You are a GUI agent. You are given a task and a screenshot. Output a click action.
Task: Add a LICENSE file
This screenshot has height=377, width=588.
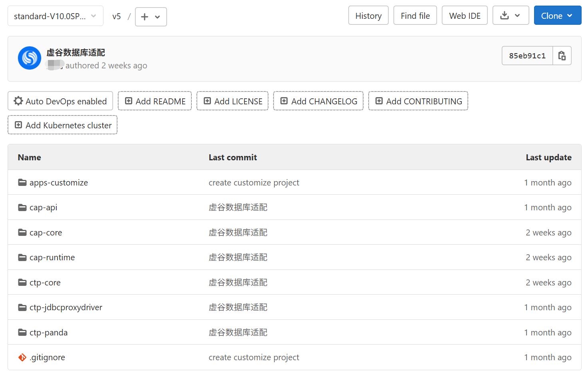point(232,101)
